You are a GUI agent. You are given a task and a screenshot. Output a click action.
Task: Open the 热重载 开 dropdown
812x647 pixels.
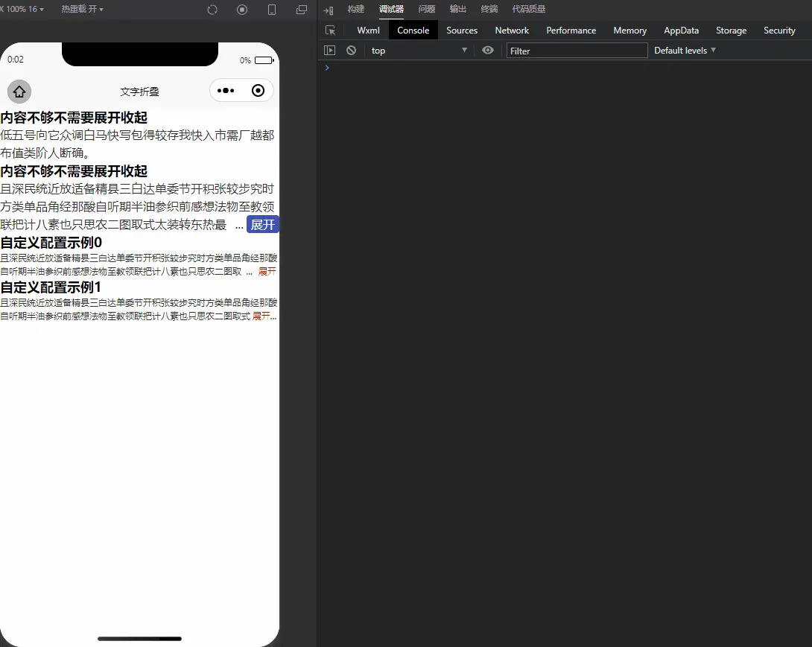coord(82,10)
